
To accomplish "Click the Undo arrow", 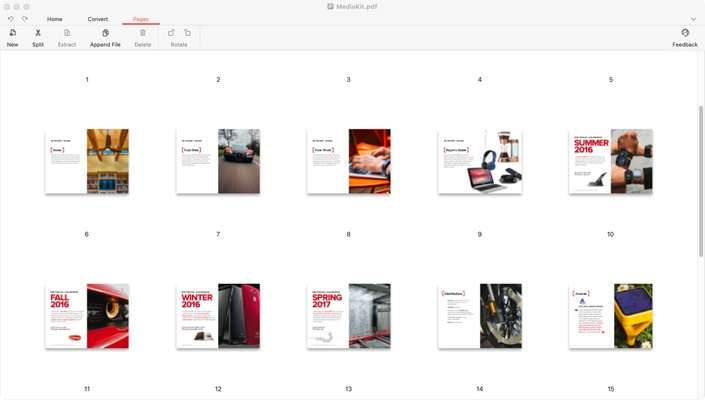I will click(11, 19).
